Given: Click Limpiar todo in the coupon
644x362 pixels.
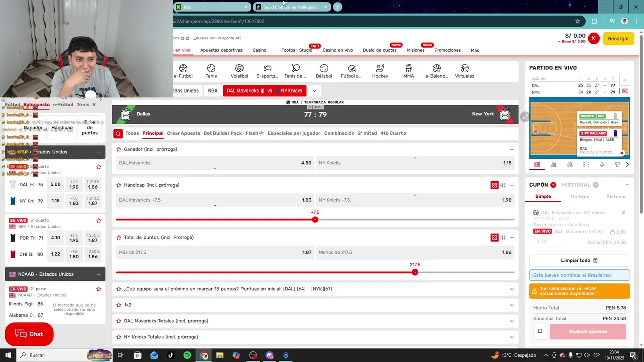Looking at the screenshot, I should click(x=580, y=260).
